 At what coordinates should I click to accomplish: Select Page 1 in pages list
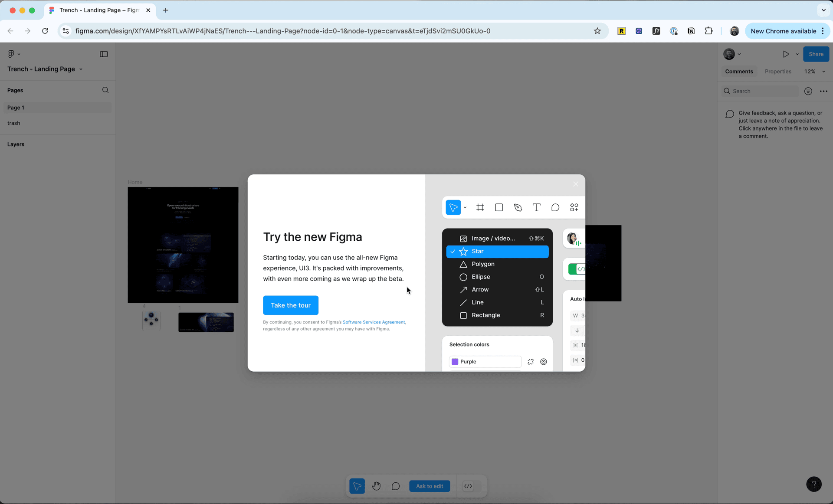pos(58,108)
